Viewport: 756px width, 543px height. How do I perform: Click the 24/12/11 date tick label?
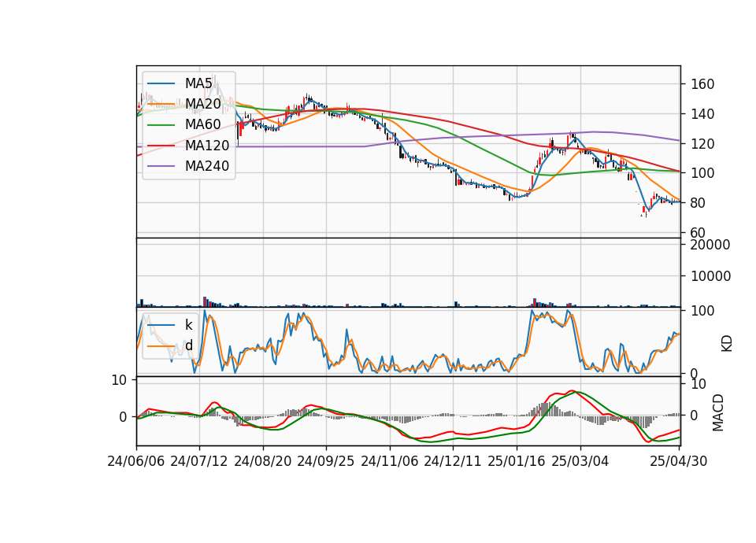tap(453, 461)
